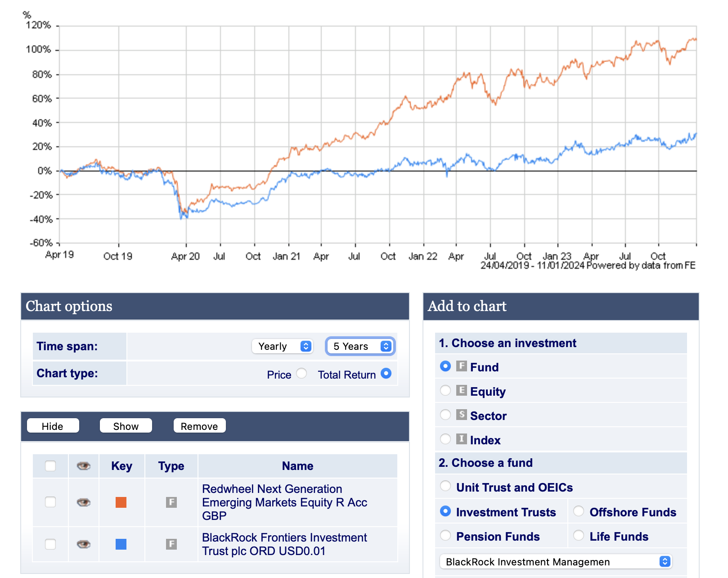Click the Type column header

tap(171, 466)
